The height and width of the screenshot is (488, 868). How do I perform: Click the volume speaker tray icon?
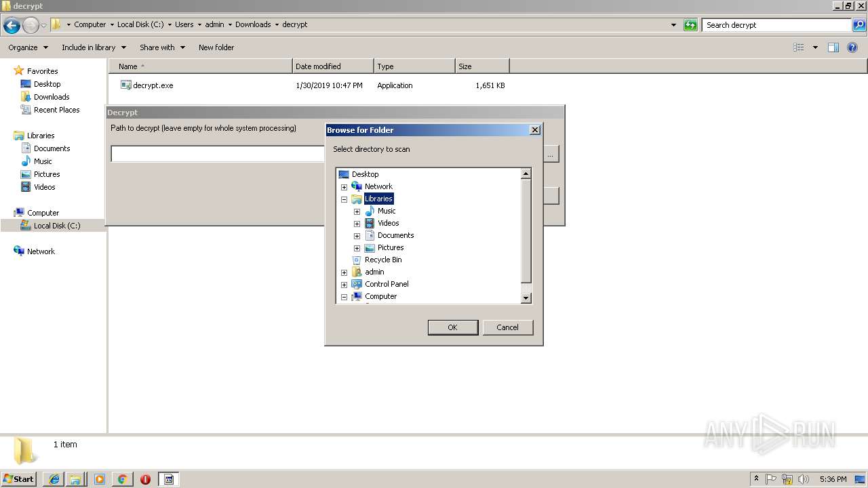[x=804, y=479]
